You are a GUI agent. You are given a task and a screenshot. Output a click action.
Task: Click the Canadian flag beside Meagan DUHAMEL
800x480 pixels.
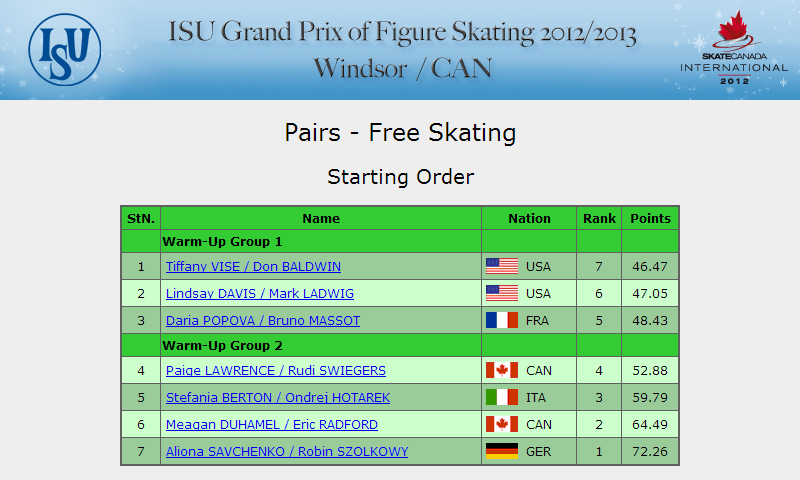(x=502, y=424)
